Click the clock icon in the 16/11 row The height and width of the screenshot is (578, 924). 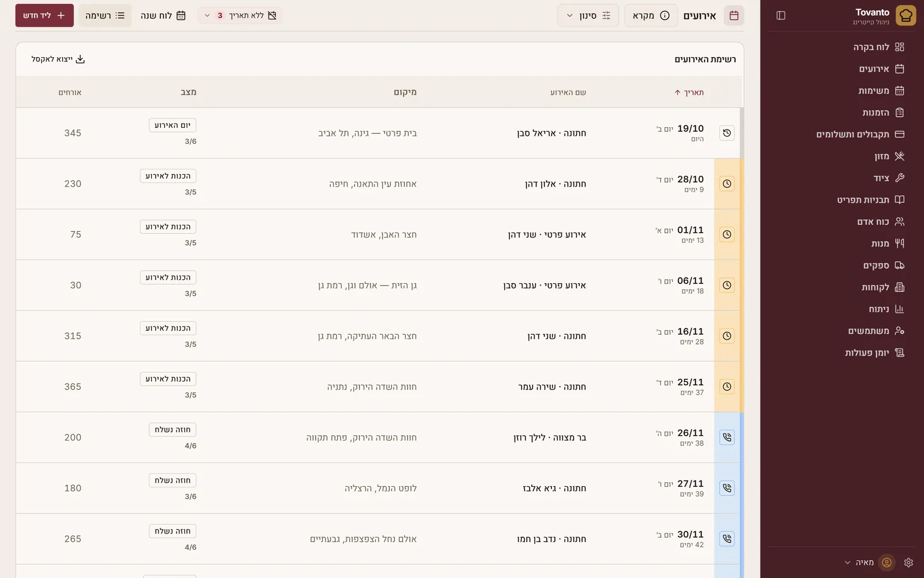[x=727, y=336]
